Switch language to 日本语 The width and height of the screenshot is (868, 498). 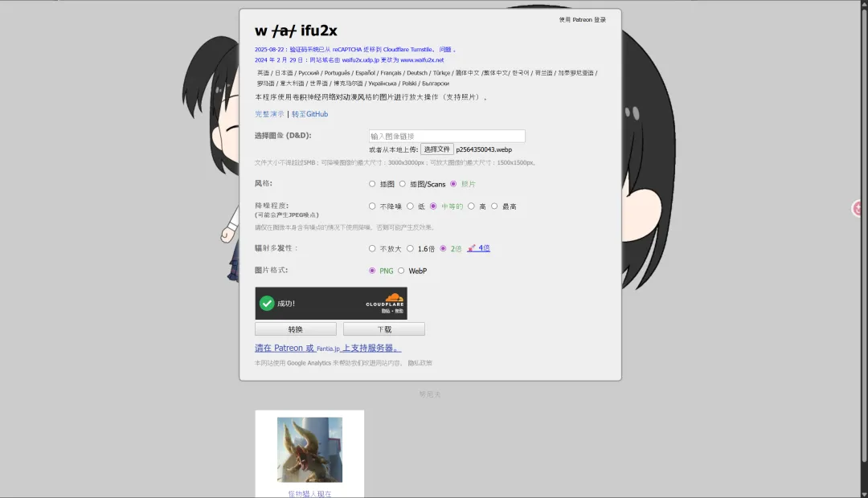click(x=284, y=72)
